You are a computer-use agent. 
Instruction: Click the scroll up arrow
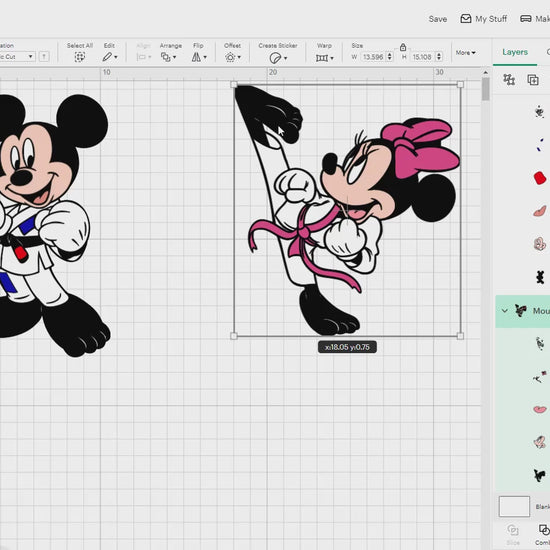click(485, 73)
